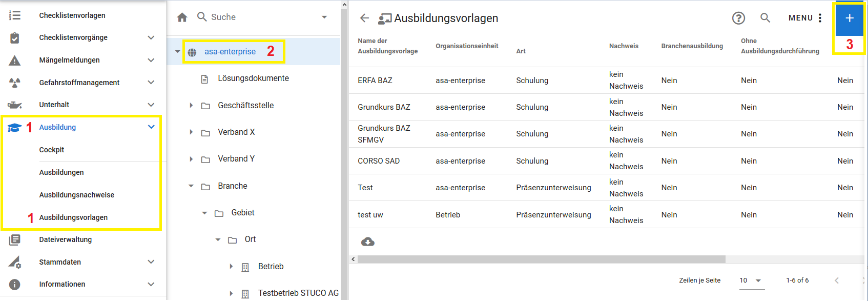Collapse the Ort tree node
Image resolution: width=868 pixels, height=301 pixels.
pyautogui.click(x=218, y=240)
